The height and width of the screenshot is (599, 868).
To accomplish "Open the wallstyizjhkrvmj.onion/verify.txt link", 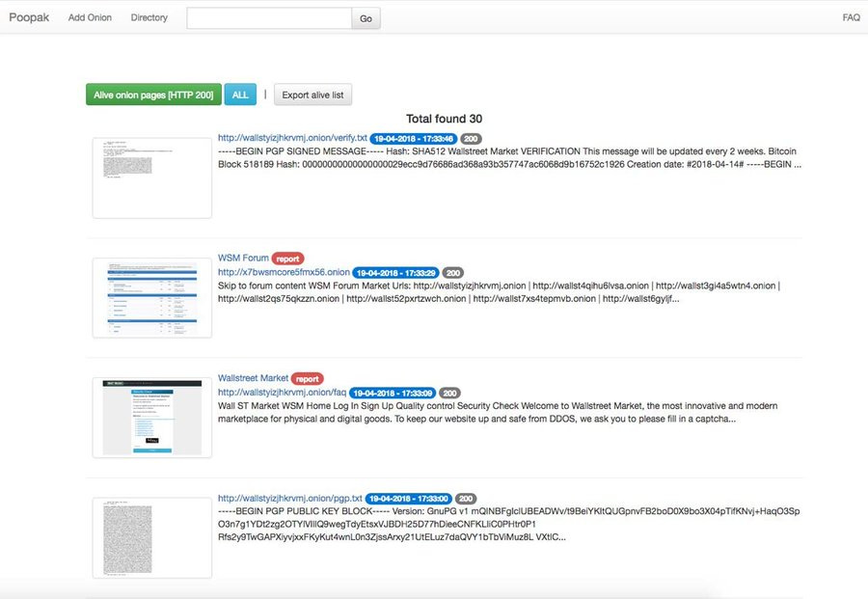I will coord(292,138).
